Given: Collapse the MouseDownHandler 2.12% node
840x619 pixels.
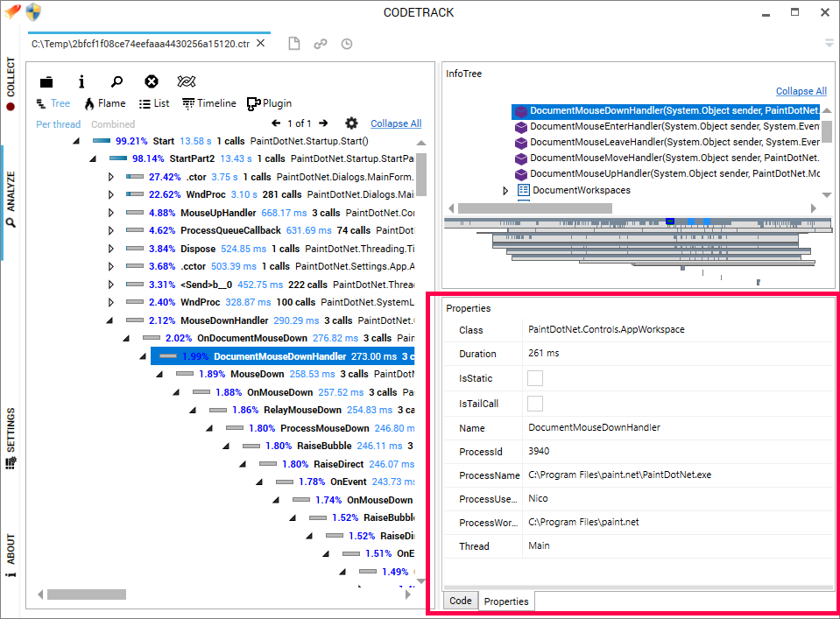Looking at the screenshot, I should click(109, 320).
